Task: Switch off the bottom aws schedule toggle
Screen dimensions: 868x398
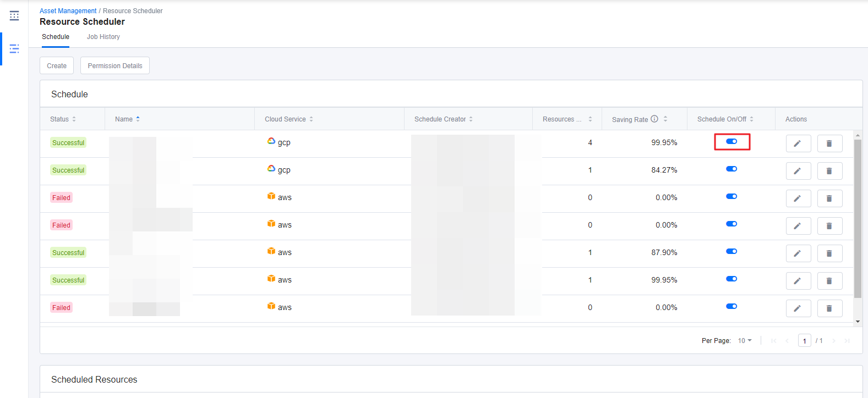Action: [x=731, y=307]
